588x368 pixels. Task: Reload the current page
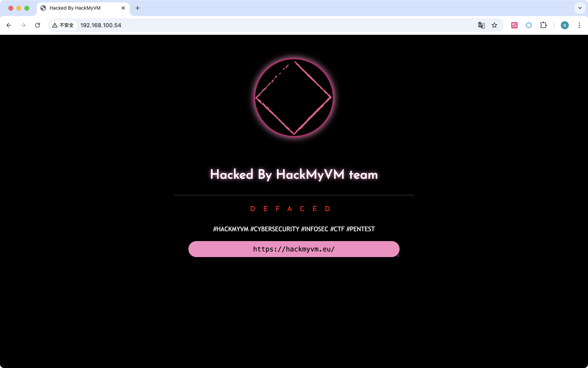pyautogui.click(x=38, y=25)
